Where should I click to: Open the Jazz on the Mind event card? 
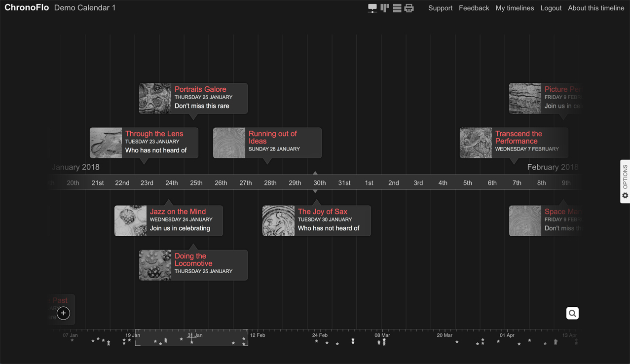(168, 220)
